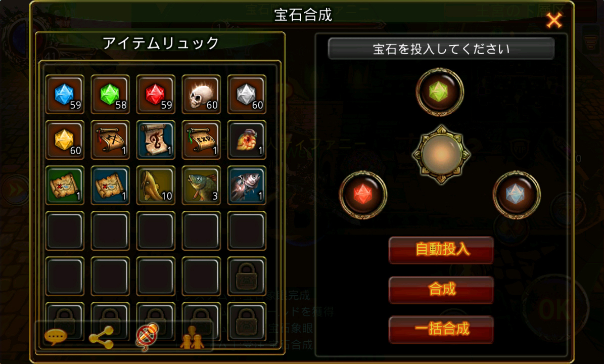Click the 一括合成 batch synthesize button

pyautogui.click(x=441, y=329)
